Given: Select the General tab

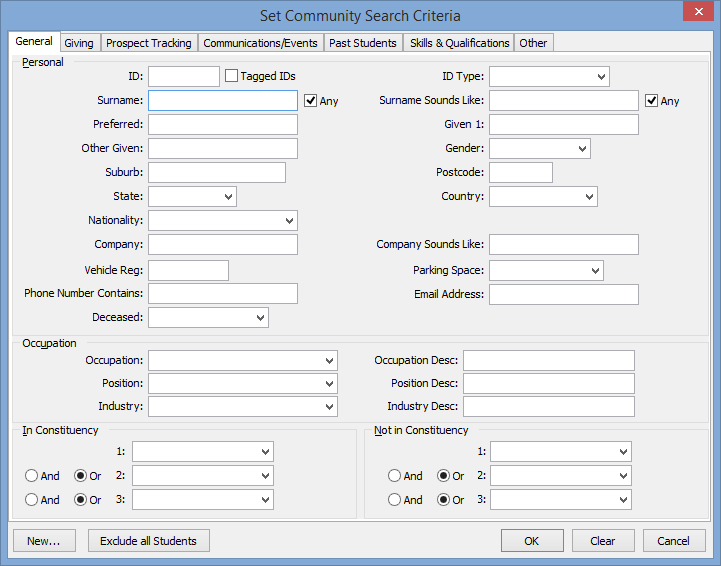Looking at the screenshot, I should coord(34,41).
